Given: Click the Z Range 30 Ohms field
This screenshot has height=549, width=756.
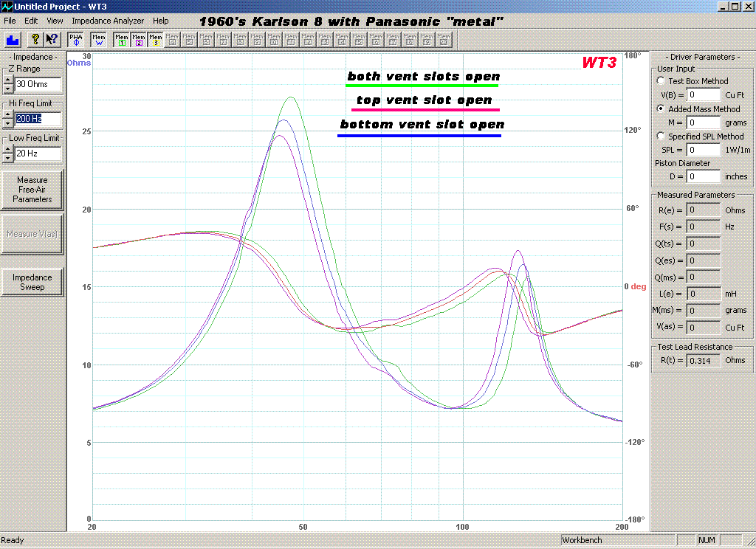Looking at the screenshot, I should click(38, 84).
